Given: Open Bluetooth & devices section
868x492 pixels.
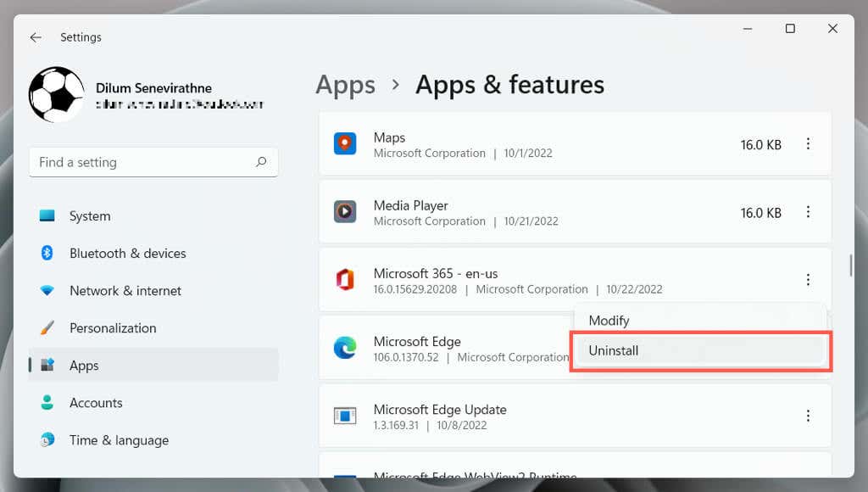Looking at the screenshot, I should click(x=127, y=254).
